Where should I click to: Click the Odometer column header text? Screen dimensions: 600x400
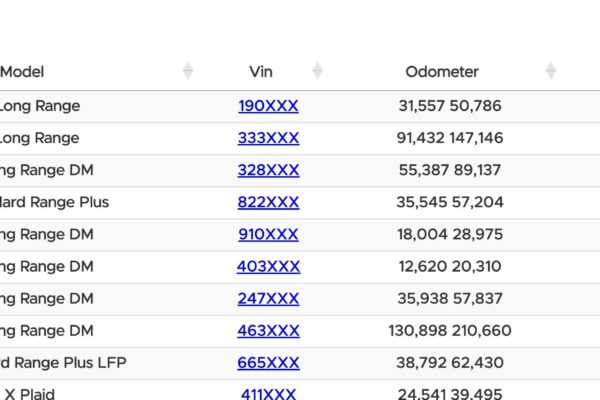point(442,72)
